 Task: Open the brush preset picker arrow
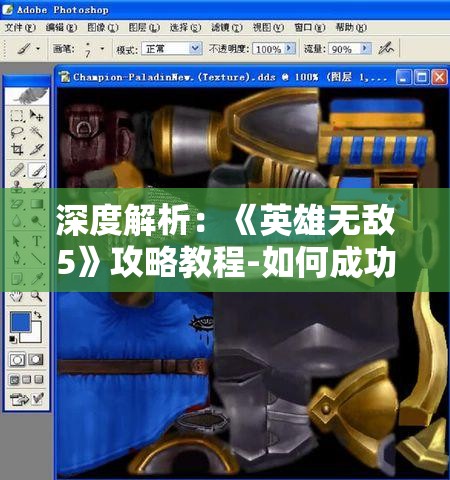[x=102, y=49]
